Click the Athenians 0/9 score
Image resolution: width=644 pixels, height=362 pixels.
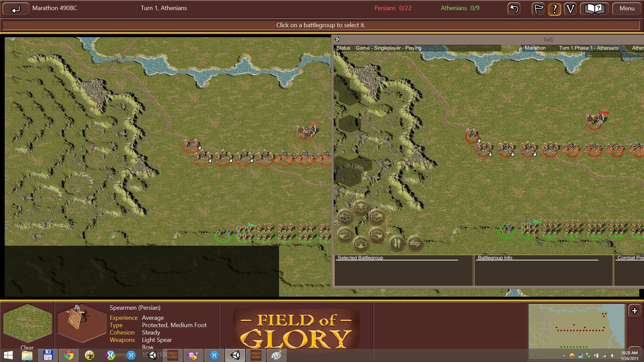[460, 8]
